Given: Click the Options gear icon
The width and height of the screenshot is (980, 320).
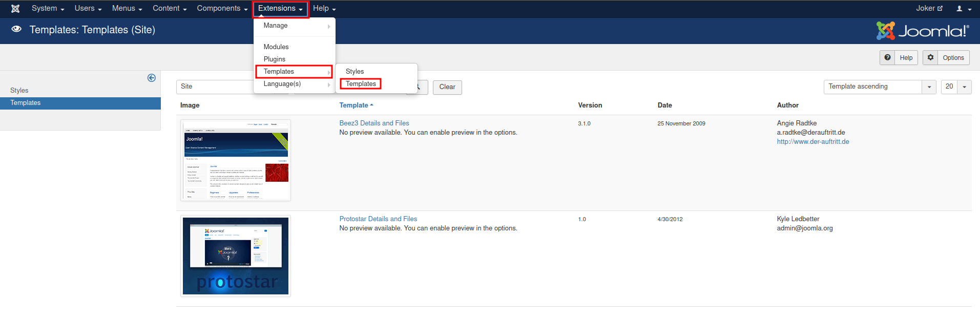Looking at the screenshot, I should [930, 57].
